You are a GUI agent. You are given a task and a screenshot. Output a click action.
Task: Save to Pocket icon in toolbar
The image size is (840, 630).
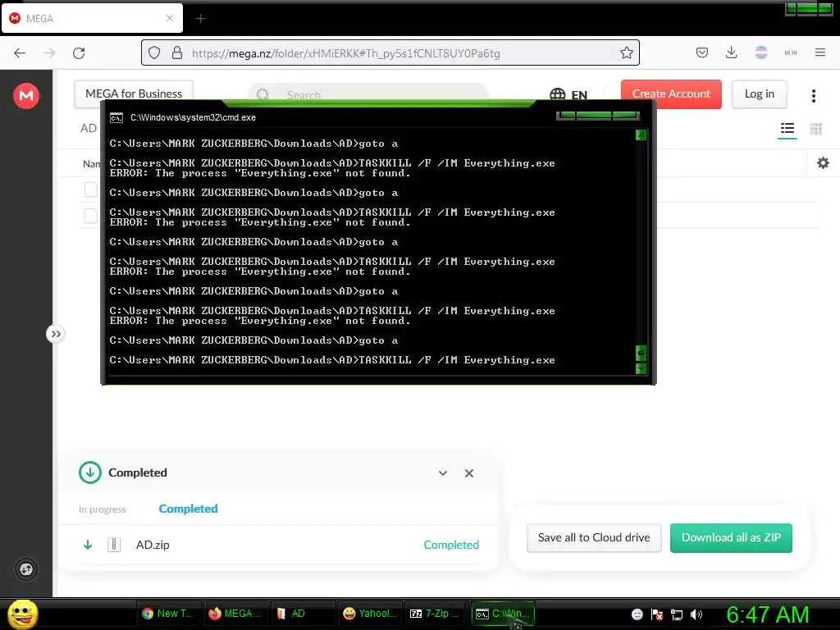702,52
